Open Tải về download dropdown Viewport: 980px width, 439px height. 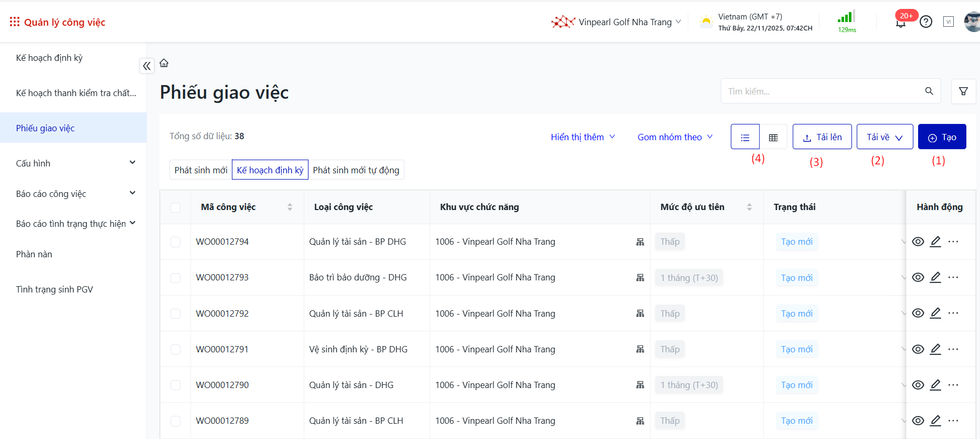(x=885, y=137)
